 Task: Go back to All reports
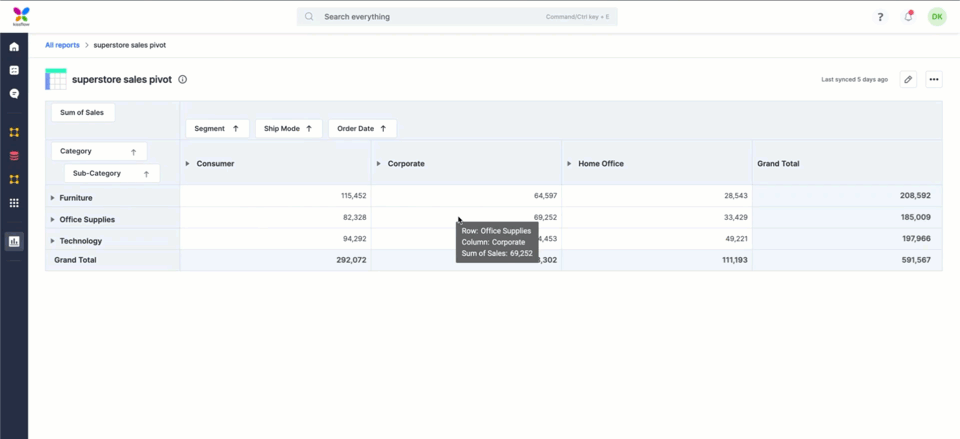62,45
